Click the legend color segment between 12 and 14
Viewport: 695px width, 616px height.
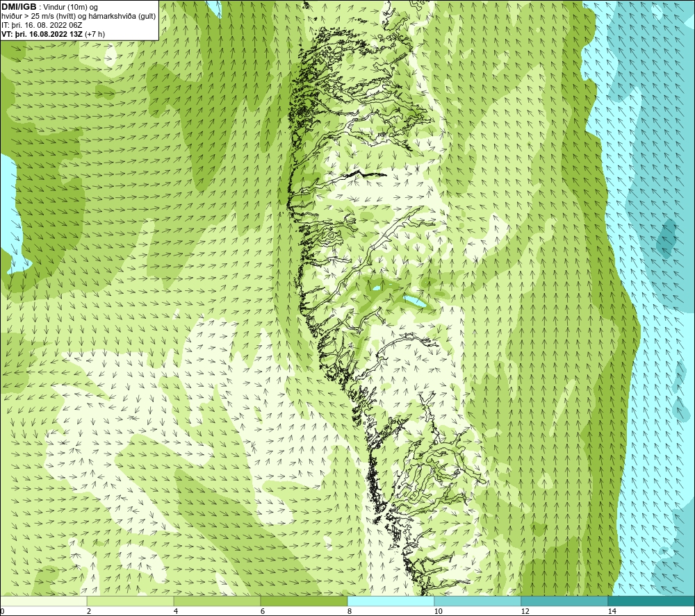click(564, 601)
